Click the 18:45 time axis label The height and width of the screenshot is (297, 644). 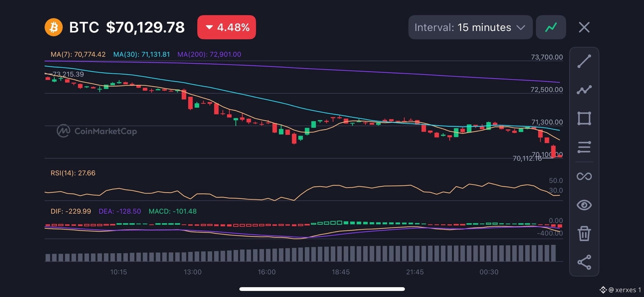point(341,272)
